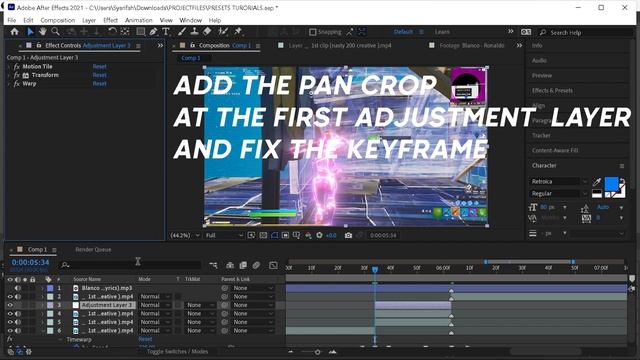Select the Pen tool
Image resolution: width=640 pixels, height=360 pixels.
153,31
